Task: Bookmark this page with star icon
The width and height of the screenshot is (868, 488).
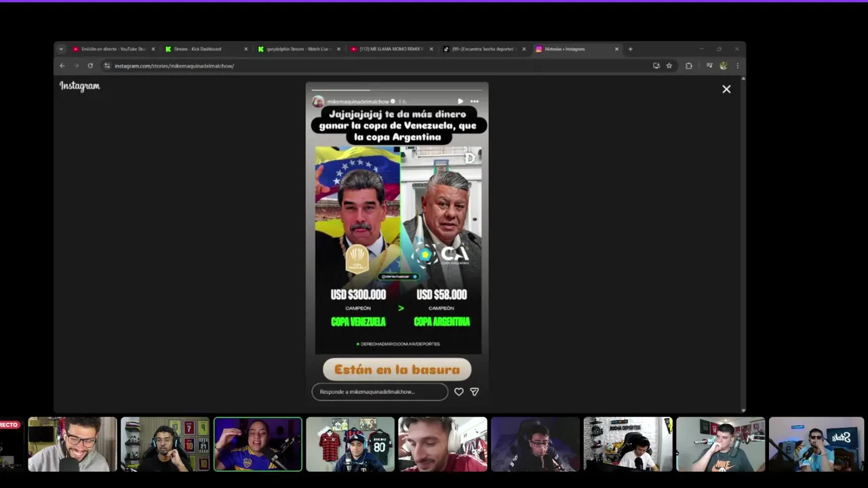Action: coord(669,66)
